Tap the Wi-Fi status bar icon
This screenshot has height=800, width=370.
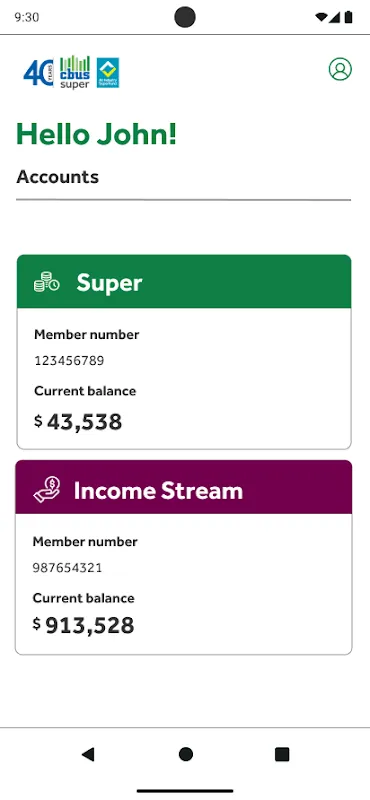[322, 17]
